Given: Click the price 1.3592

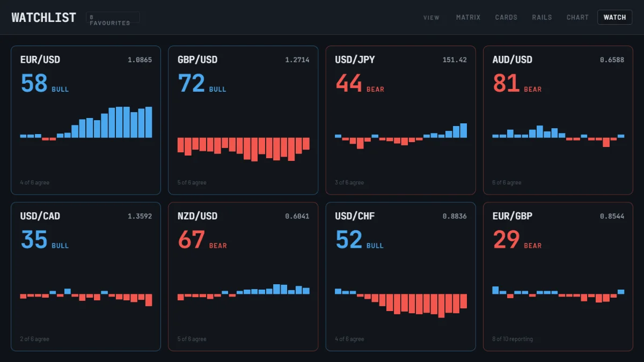Looking at the screenshot, I should [x=140, y=217].
